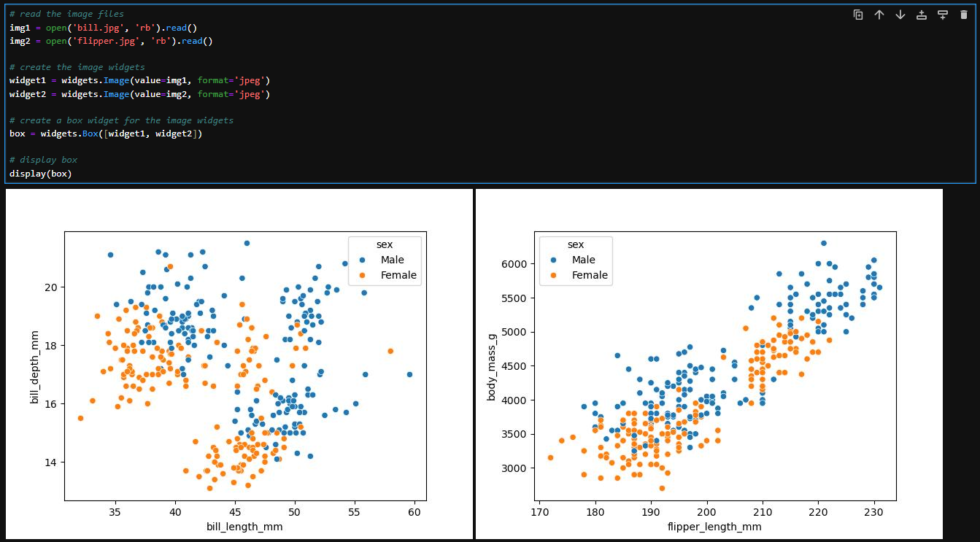This screenshot has width=980, height=542.
Task: Click the flipper_length_mm axis label
Action: click(715, 525)
